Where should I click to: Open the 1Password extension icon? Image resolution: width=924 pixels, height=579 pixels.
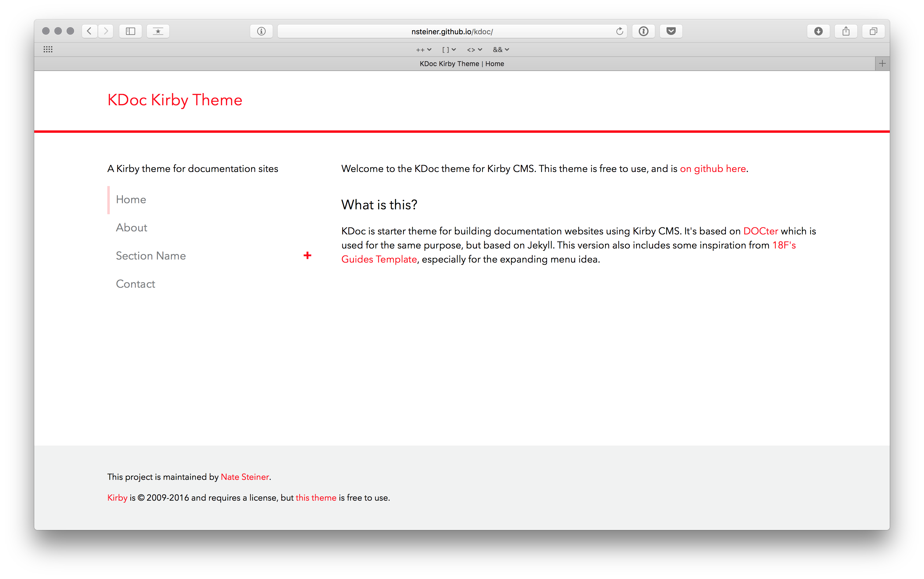(x=644, y=31)
